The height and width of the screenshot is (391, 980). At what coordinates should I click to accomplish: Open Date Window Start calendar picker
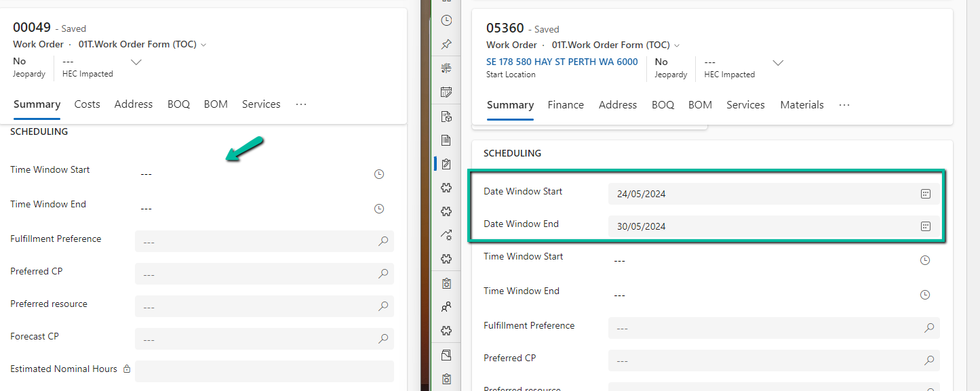coord(925,194)
